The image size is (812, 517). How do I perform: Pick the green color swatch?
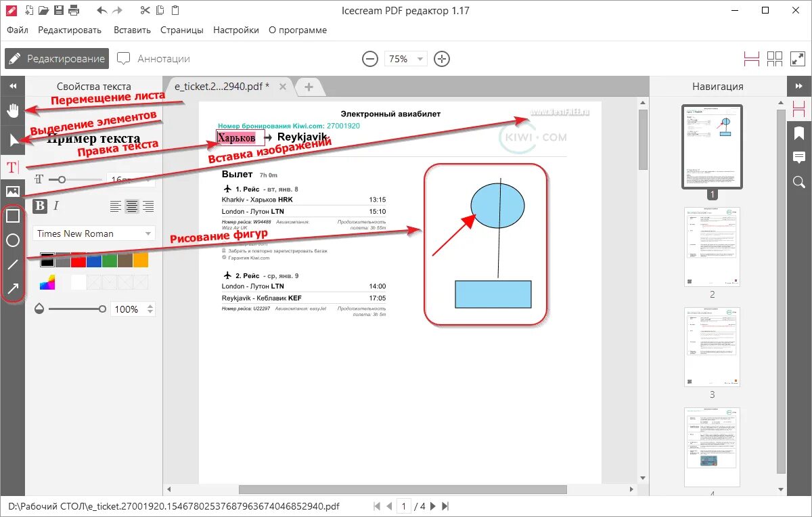pos(110,260)
